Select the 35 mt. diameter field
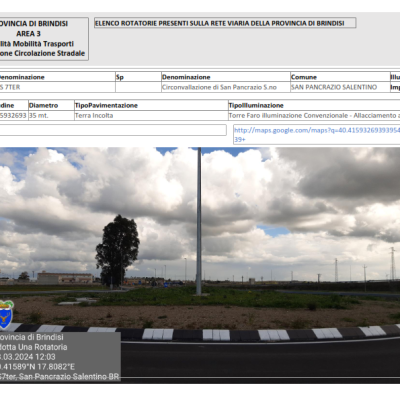Viewport: 400px width, 400px height. 51,116
